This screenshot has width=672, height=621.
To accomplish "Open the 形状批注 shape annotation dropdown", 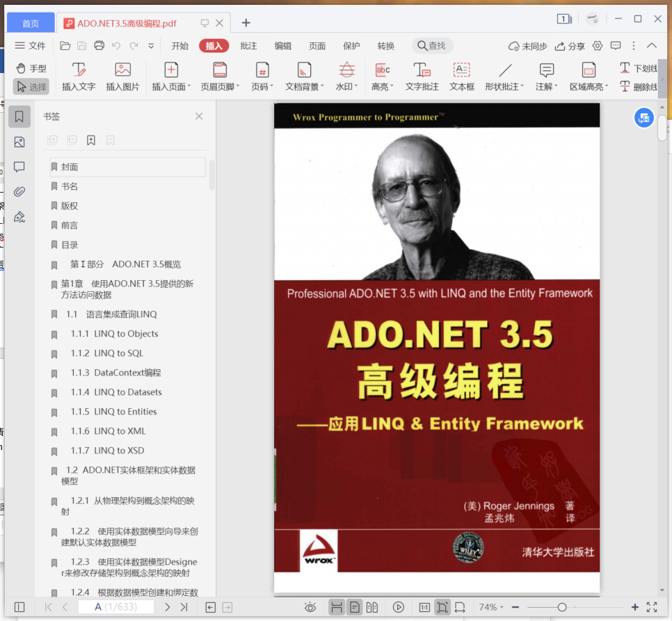I will (x=504, y=77).
